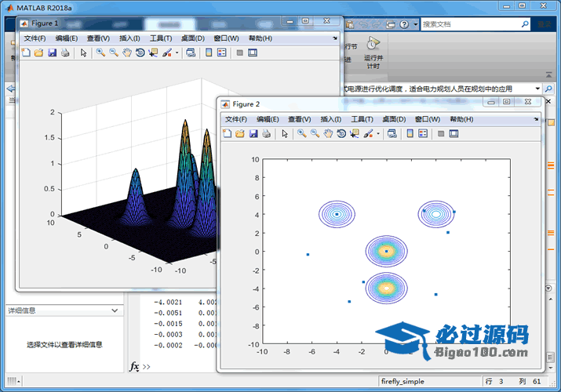561x392 pixels.
Task: Select Edit Plot arrow in Figure 2
Action: click(285, 133)
